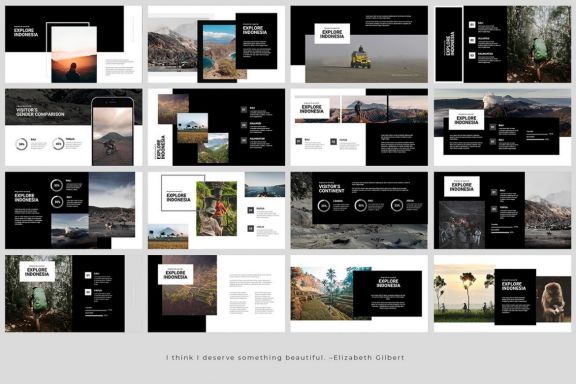Open the slide showing a coastal bay photo
Image resolution: width=576 pixels, height=384 pixels.
pyautogui.click(x=216, y=44)
